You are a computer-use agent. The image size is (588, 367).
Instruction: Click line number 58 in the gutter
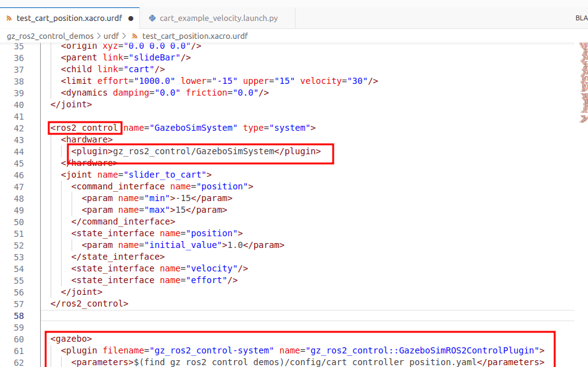click(19, 315)
